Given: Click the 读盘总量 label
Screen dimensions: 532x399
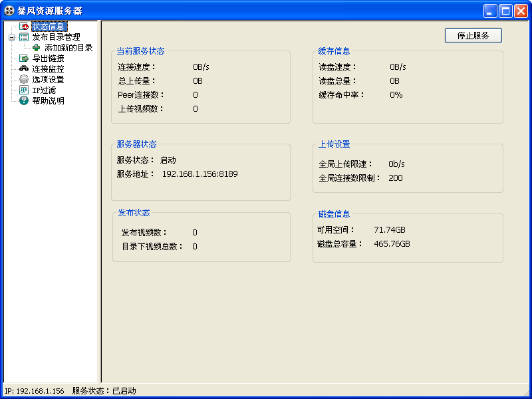Looking at the screenshot, I should click(x=338, y=81).
